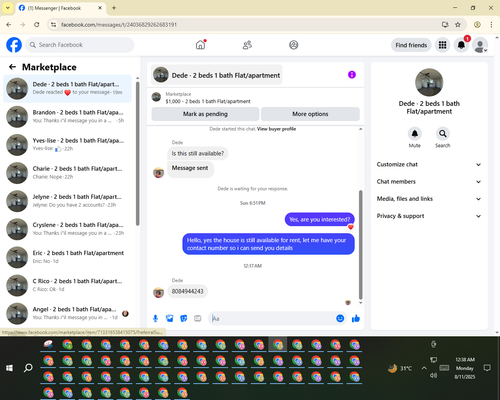
Task: Open a new browser tab
Action: (x=114, y=8)
